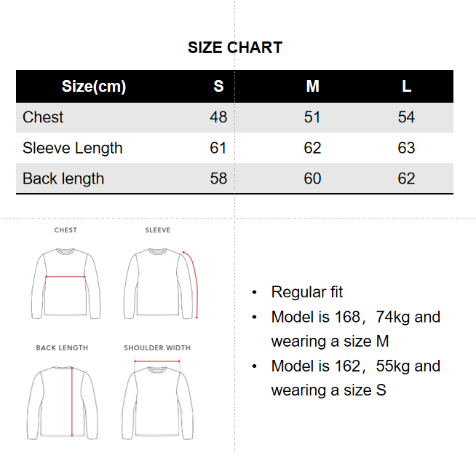The width and height of the screenshot is (476, 472).
Task: Click the note about model wearing size M
Action: [x=355, y=329]
